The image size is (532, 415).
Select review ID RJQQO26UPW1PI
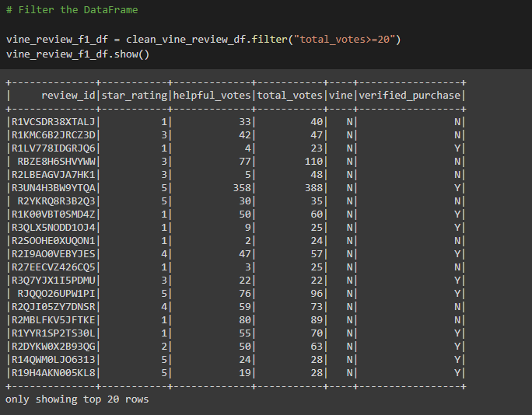tap(56, 294)
